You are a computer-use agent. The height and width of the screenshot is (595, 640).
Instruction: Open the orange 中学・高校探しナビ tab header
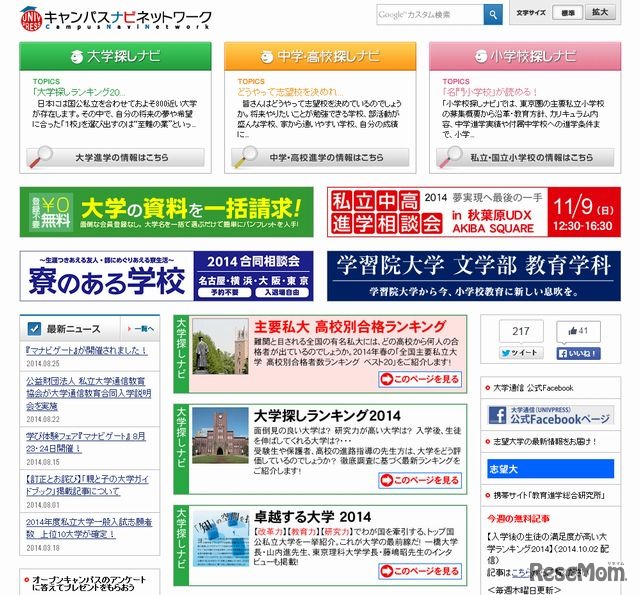[x=320, y=56]
